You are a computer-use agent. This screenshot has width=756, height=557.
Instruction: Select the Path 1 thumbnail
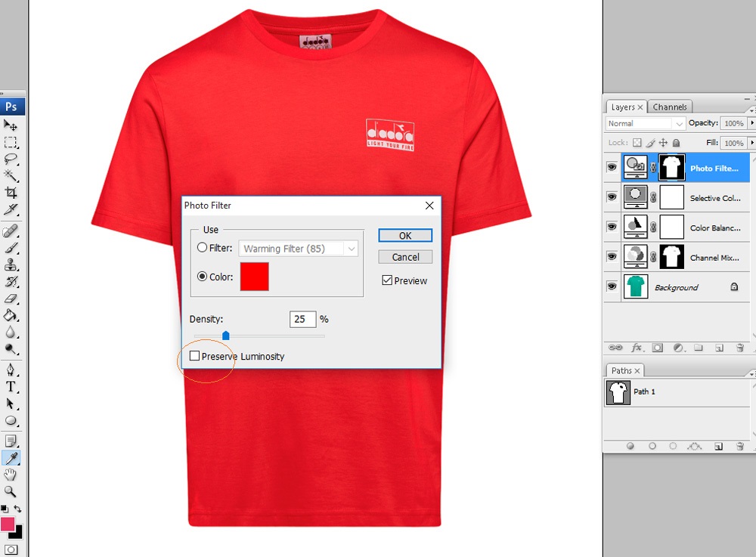[618, 392]
